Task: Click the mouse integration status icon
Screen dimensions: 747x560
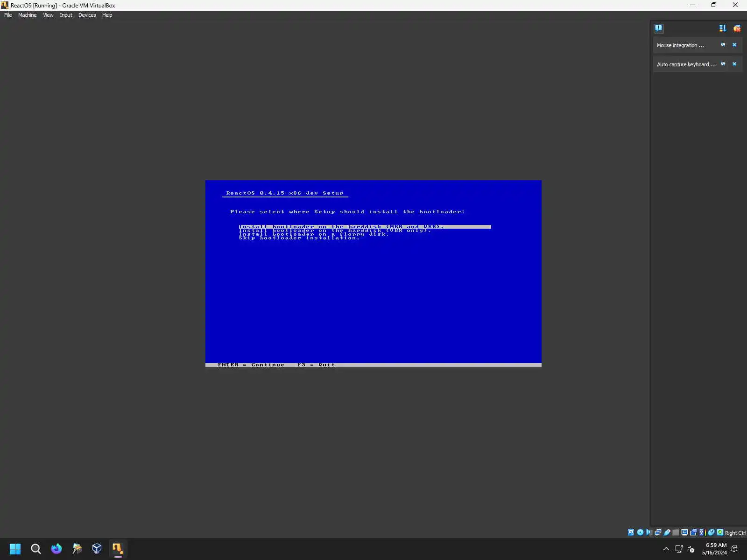Action: (711, 532)
